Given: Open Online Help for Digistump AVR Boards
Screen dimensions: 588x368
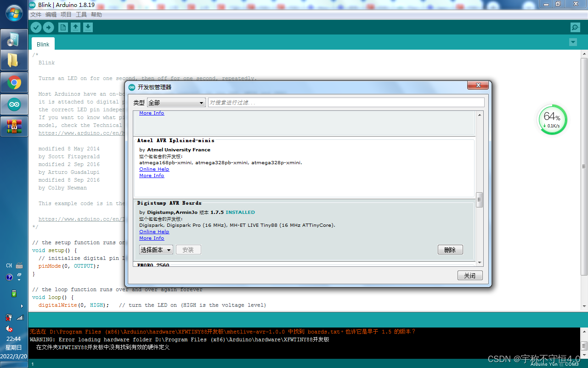Looking at the screenshot, I should (154, 232).
